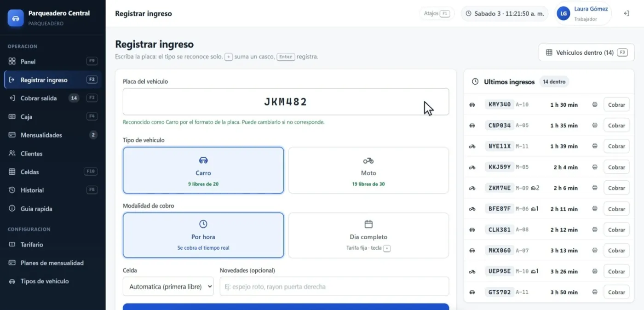
Task: Open the Vehiculos dentro (14) list
Action: [586, 52]
